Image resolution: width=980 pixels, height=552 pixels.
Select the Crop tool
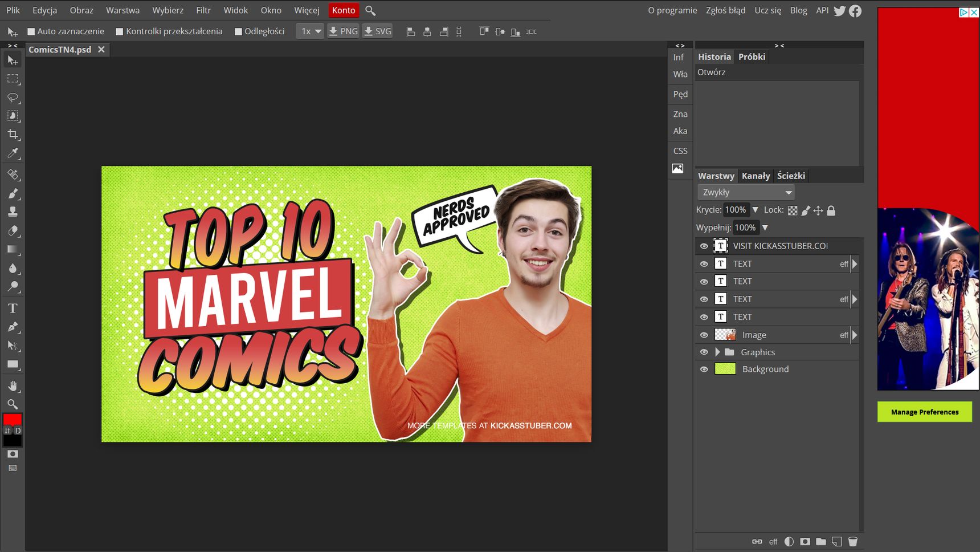point(13,135)
